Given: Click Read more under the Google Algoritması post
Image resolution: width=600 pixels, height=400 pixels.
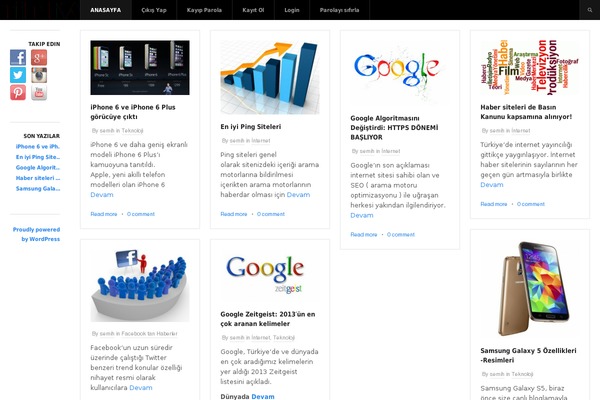Looking at the screenshot, I should 364,235.
